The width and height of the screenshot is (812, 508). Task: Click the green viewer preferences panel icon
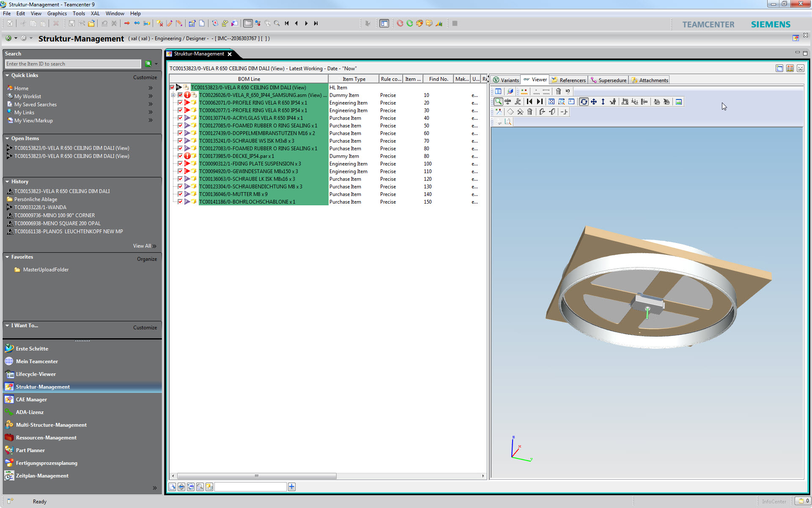(679, 102)
